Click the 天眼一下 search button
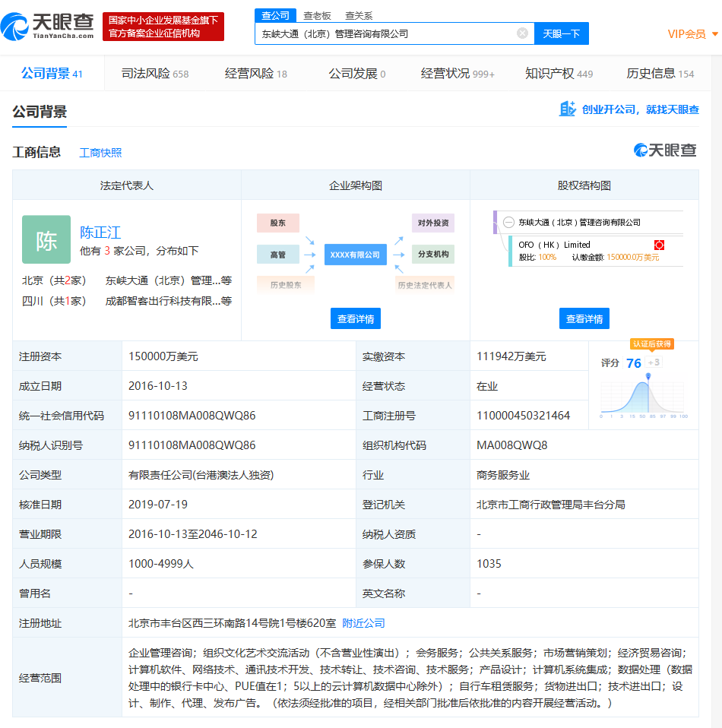 562,33
